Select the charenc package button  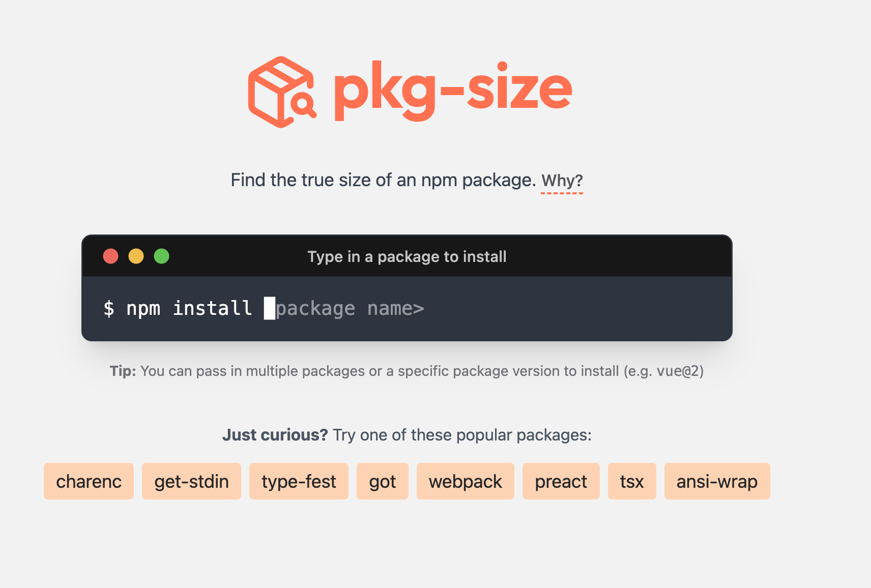click(x=89, y=481)
